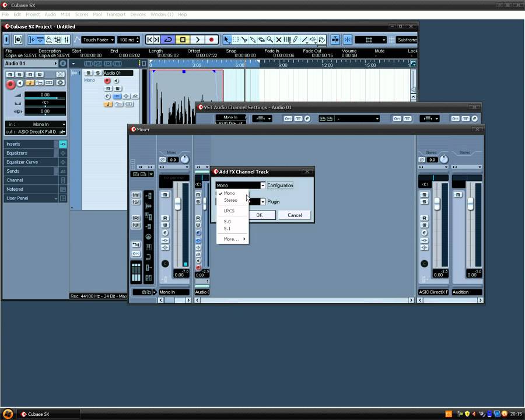Select the Time Warp tool
Screen dimensions: 525x420
tap(287, 40)
